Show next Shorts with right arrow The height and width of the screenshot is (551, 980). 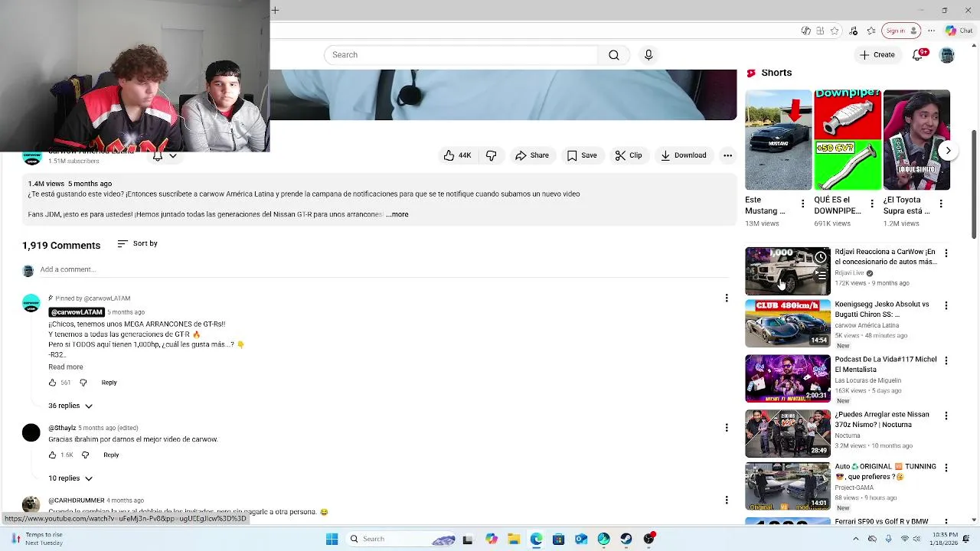point(948,151)
